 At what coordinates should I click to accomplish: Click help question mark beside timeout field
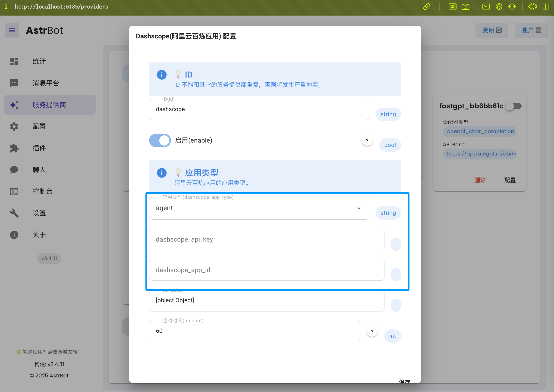point(372,331)
